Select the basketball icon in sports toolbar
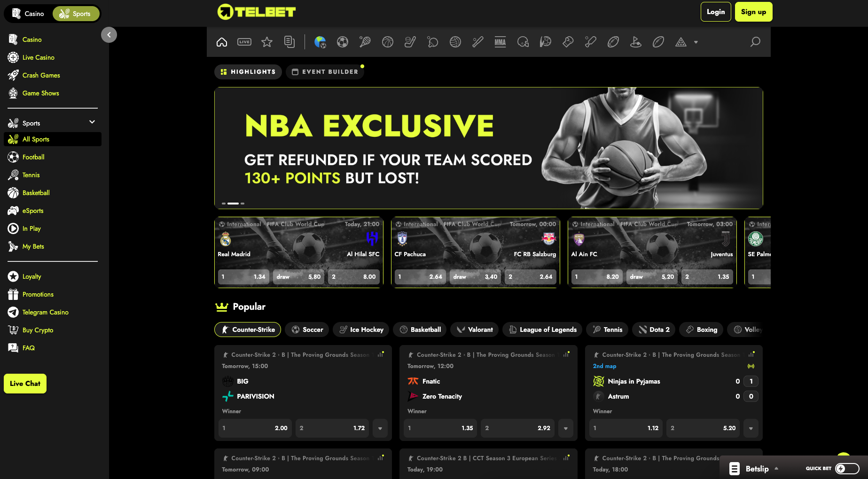 [388, 42]
